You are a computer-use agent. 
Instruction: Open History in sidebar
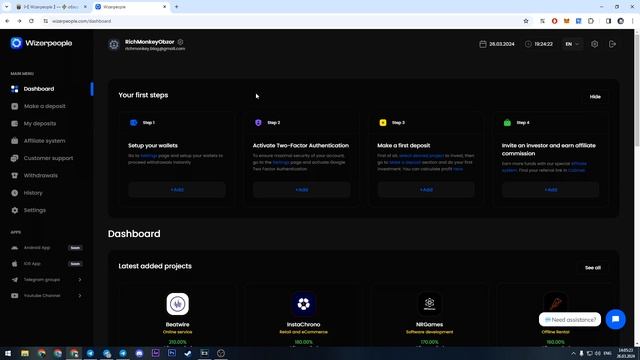click(33, 193)
